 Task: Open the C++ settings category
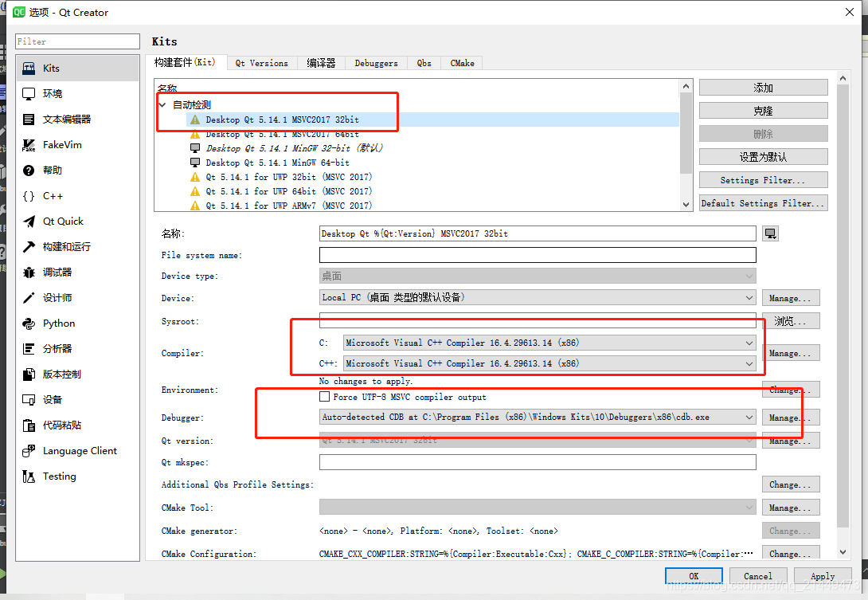(x=77, y=195)
